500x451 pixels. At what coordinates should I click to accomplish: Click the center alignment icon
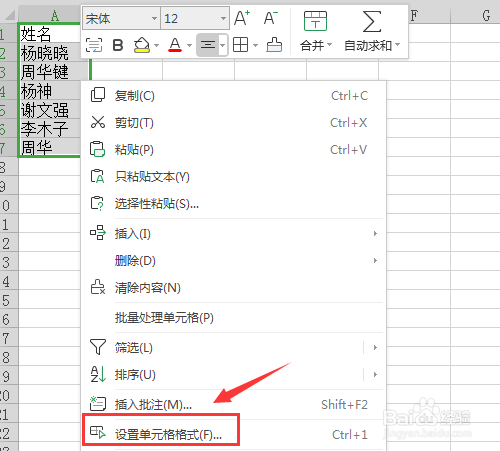pos(208,45)
